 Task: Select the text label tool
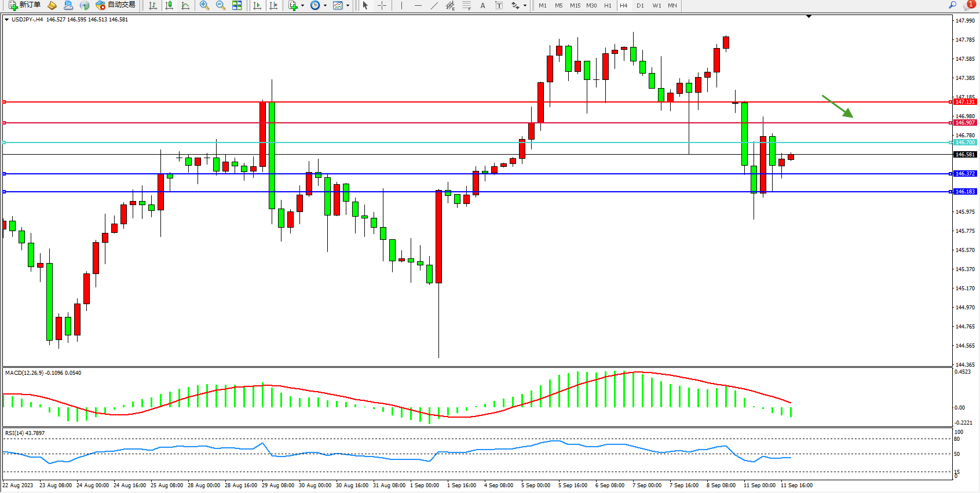[x=499, y=5]
